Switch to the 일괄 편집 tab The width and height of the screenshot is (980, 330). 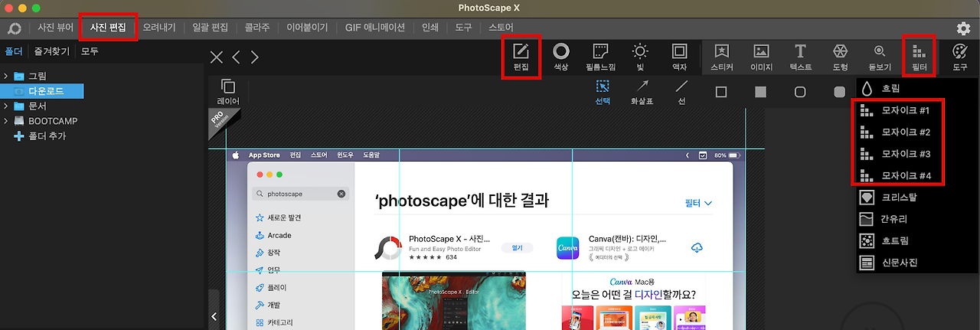211,28
